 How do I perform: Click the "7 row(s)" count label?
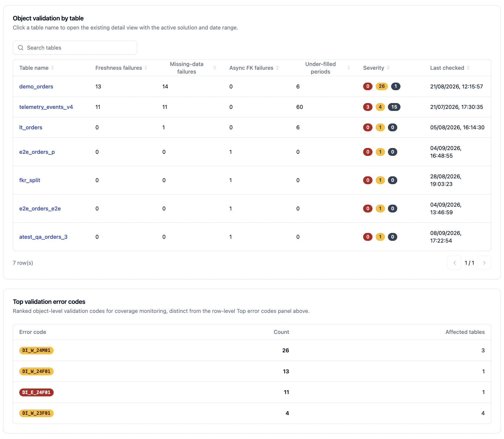click(x=23, y=263)
